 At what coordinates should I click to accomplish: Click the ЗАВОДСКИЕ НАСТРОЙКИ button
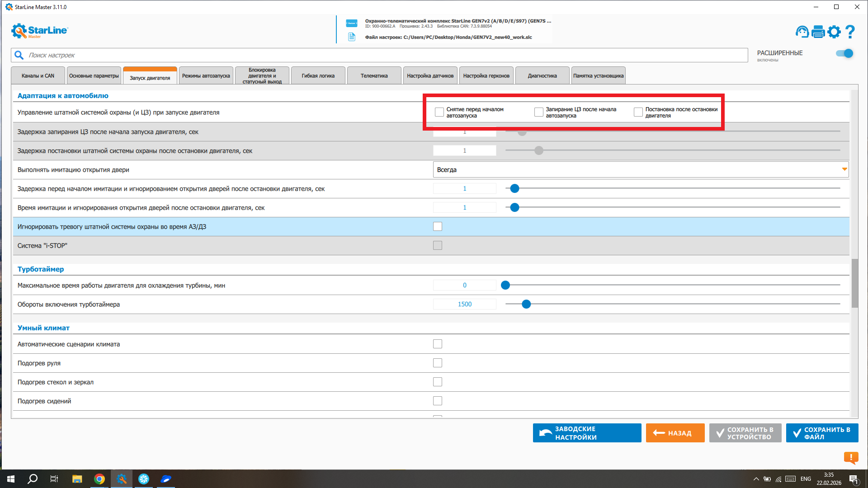coord(586,433)
